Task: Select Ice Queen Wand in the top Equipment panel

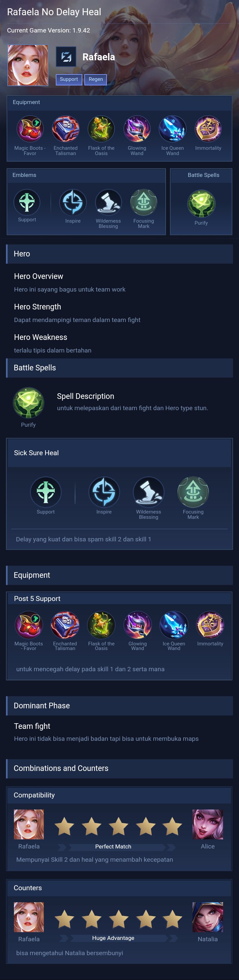Action: pyautogui.click(x=172, y=129)
